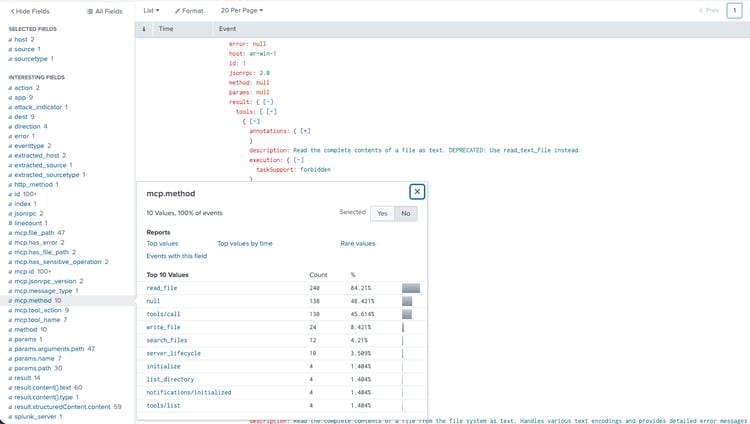Set Selected to Yes for mcp.method
Screen dimensions: 750x424
tap(381, 213)
